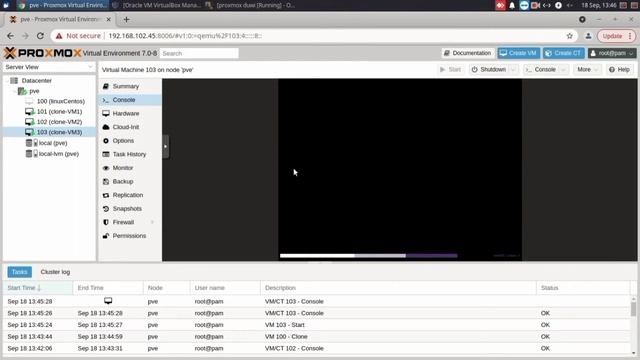The width and height of the screenshot is (640, 360).
Task: Sort by Start Time column header
Action: tap(38, 288)
